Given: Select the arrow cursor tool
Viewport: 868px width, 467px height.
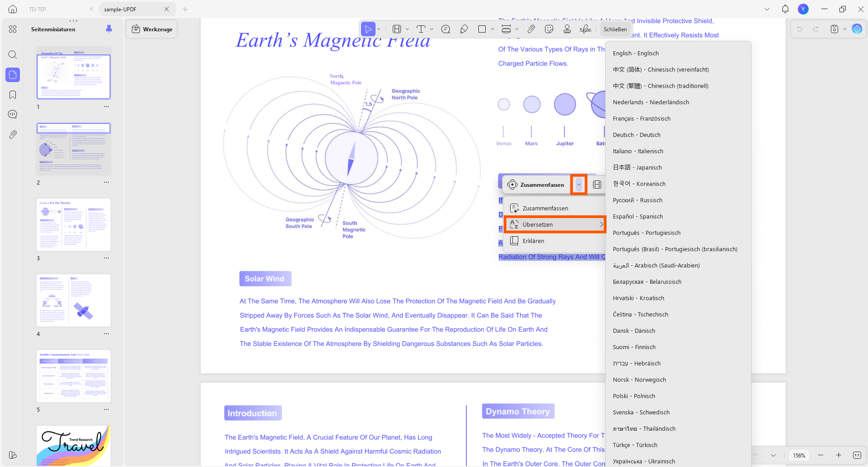Looking at the screenshot, I should [x=368, y=29].
